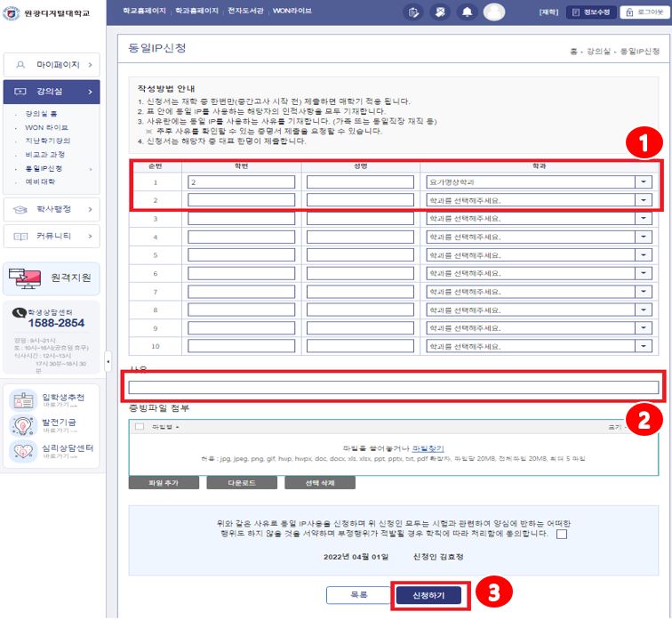Screen dimensions: 672x620
Task: Click the 파일찾기 link
Action: click(428, 448)
